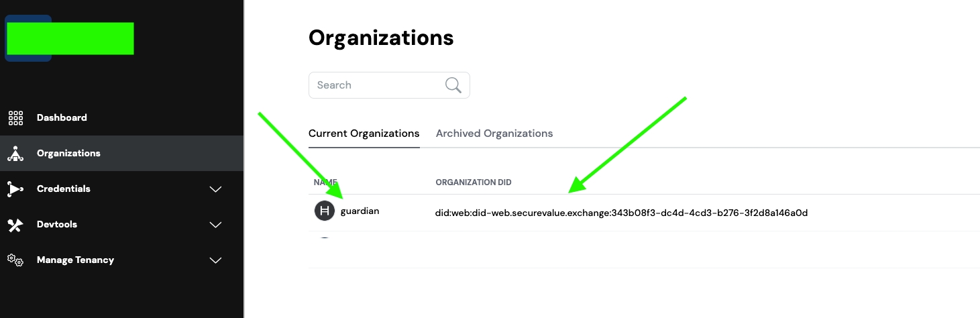The image size is (980, 318).
Task: Click the ORGANIZATION DID column header
Action: pos(474,182)
